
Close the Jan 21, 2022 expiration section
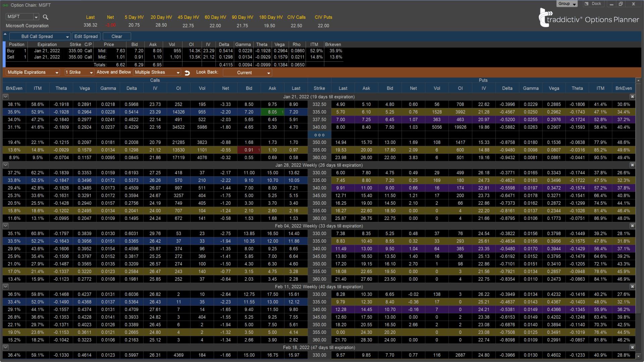[632, 97]
